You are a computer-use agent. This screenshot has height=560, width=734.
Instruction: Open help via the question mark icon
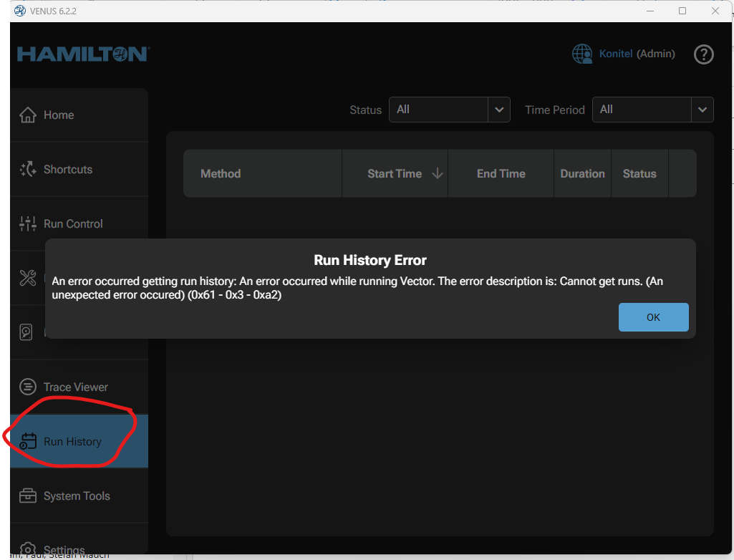[x=703, y=54]
